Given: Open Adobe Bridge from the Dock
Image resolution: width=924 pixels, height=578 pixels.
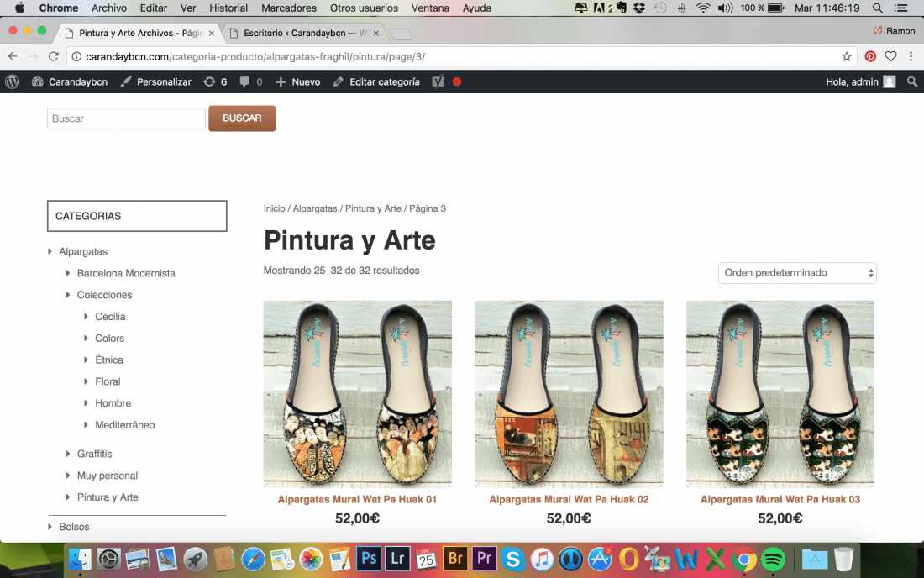Looking at the screenshot, I should (455, 558).
